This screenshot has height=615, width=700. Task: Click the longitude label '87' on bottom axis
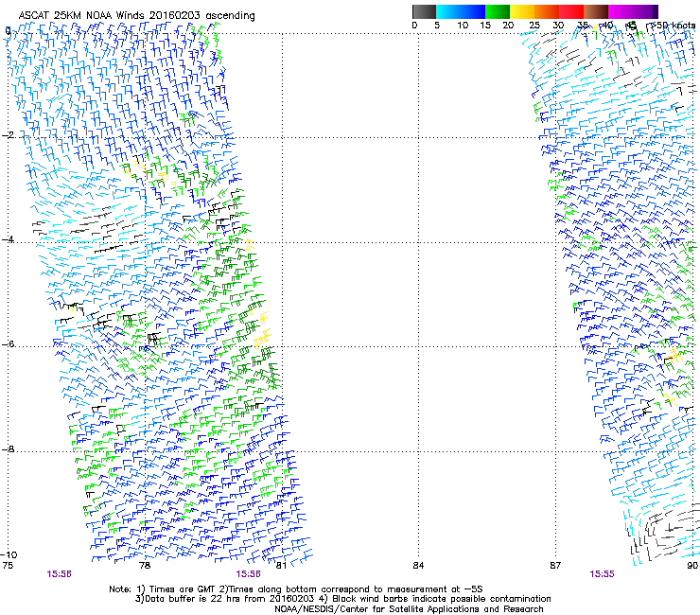point(555,566)
